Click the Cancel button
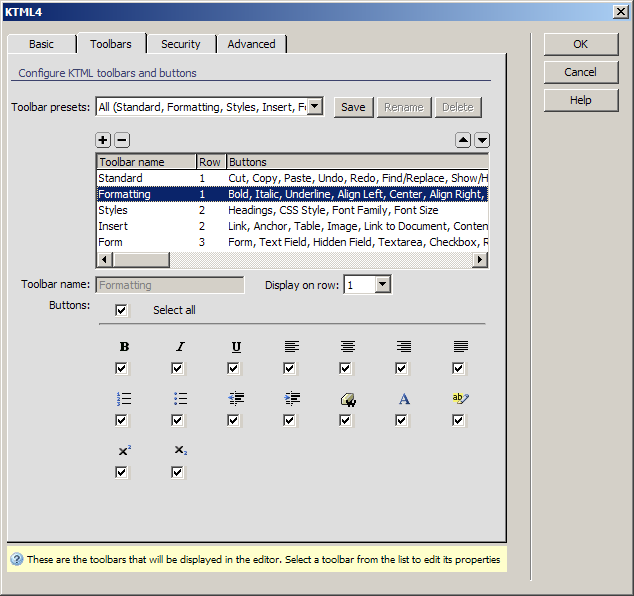Screen dimensions: 634x596 point(581,72)
